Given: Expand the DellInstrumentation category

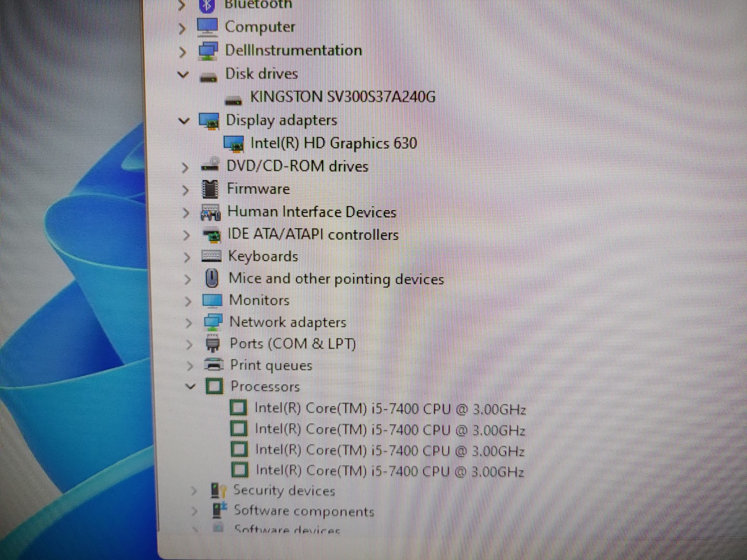Looking at the screenshot, I should tap(182, 52).
